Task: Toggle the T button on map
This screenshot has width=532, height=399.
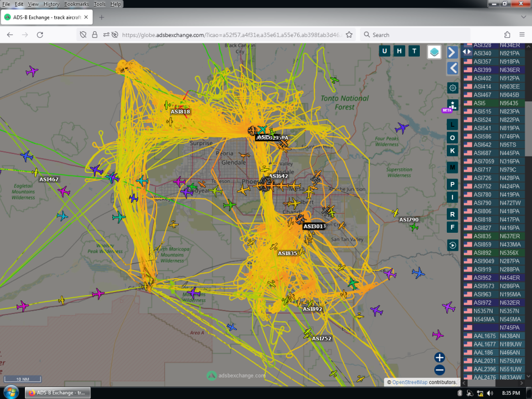Action: (414, 51)
